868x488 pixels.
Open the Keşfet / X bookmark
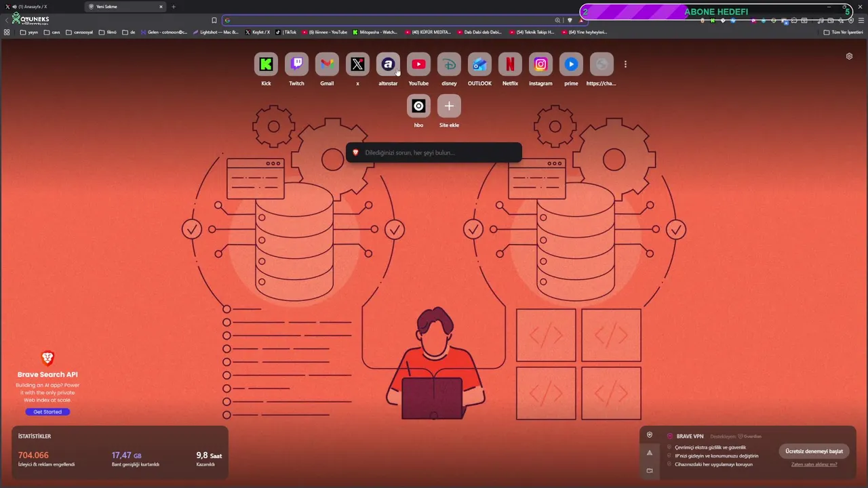(258, 32)
